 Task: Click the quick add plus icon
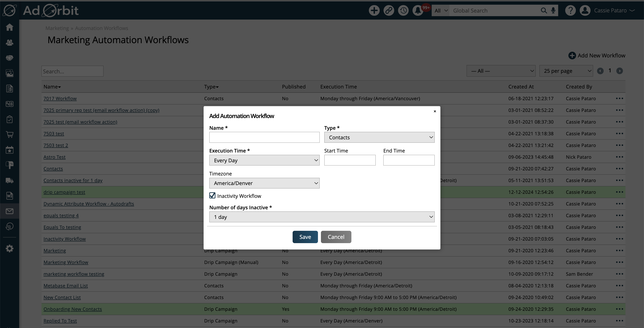(374, 10)
